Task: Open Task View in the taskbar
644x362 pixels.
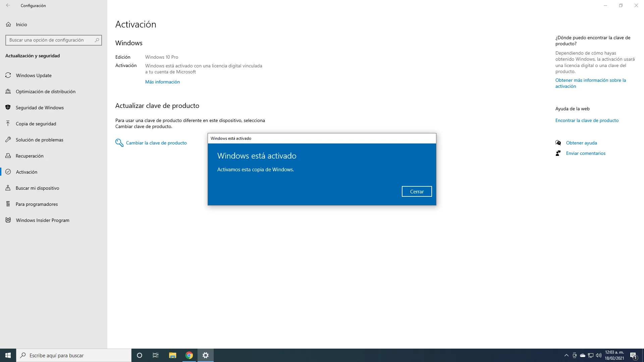Action: (156, 355)
